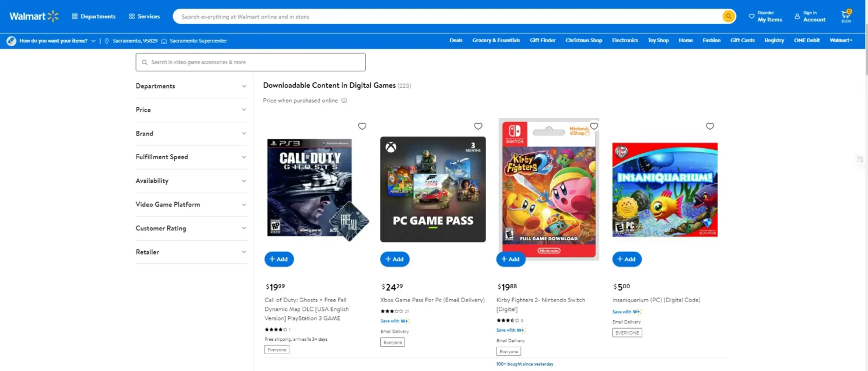This screenshot has height=371, width=868.
Task: Expand How do you want your items
Action: pos(51,41)
